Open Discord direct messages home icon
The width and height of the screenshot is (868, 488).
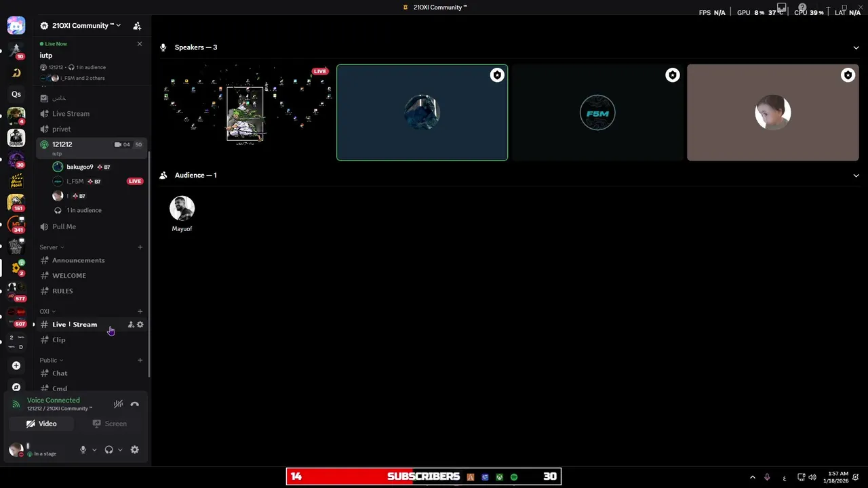[x=16, y=26]
